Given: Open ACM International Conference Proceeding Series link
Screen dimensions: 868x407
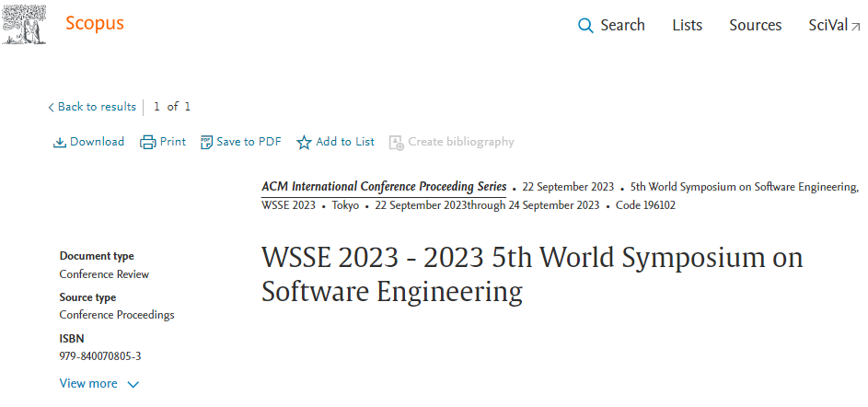Looking at the screenshot, I should point(384,186).
